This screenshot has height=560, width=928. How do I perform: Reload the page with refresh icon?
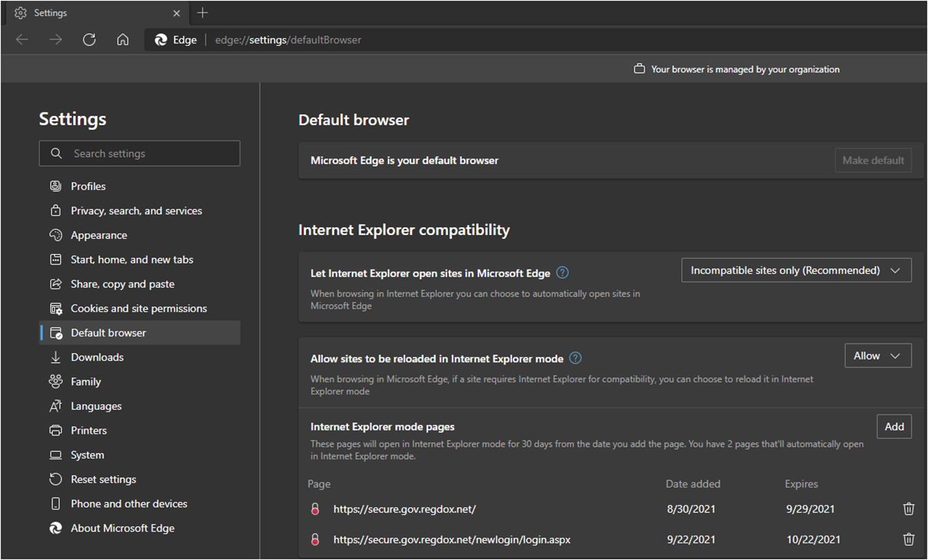pyautogui.click(x=89, y=40)
